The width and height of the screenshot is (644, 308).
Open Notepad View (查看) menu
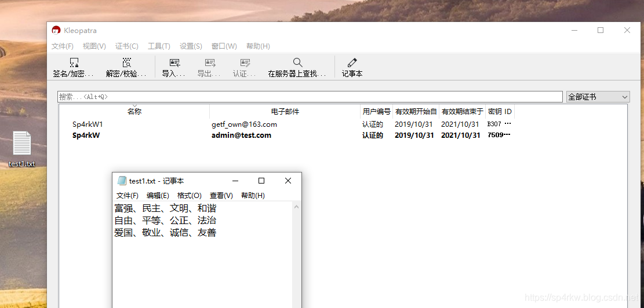click(x=221, y=196)
